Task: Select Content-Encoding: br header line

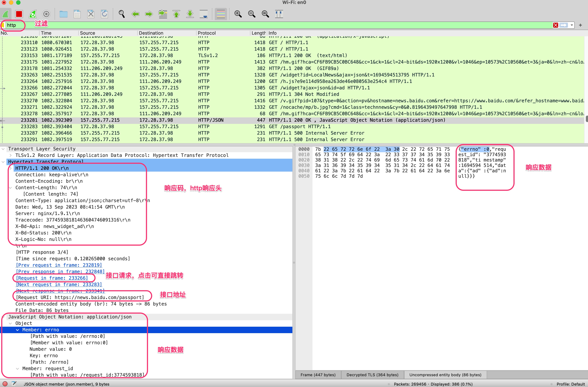Action: (49, 181)
